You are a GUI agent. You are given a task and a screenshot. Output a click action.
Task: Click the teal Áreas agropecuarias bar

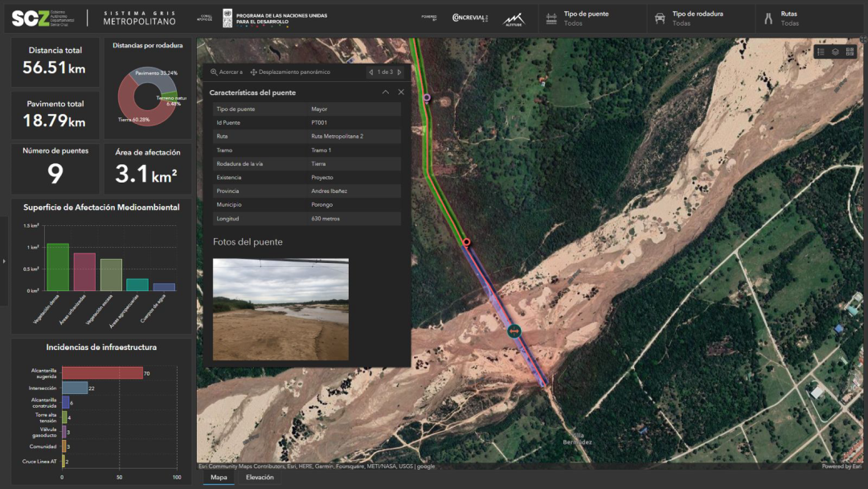pyautogui.click(x=137, y=285)
